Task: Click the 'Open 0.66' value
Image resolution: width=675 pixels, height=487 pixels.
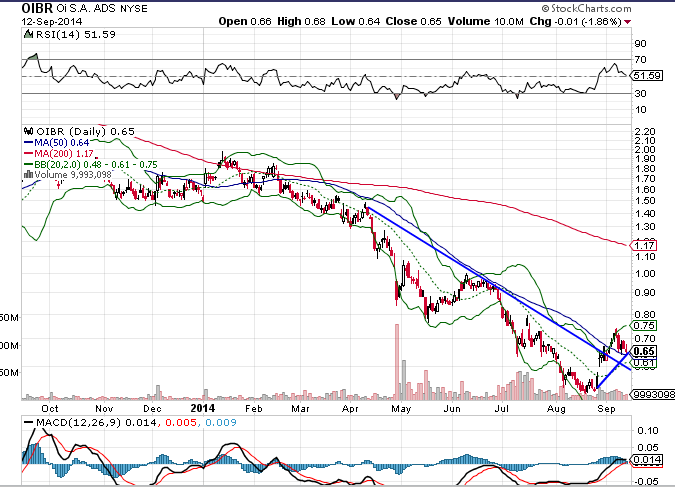Action: (245, 22)
